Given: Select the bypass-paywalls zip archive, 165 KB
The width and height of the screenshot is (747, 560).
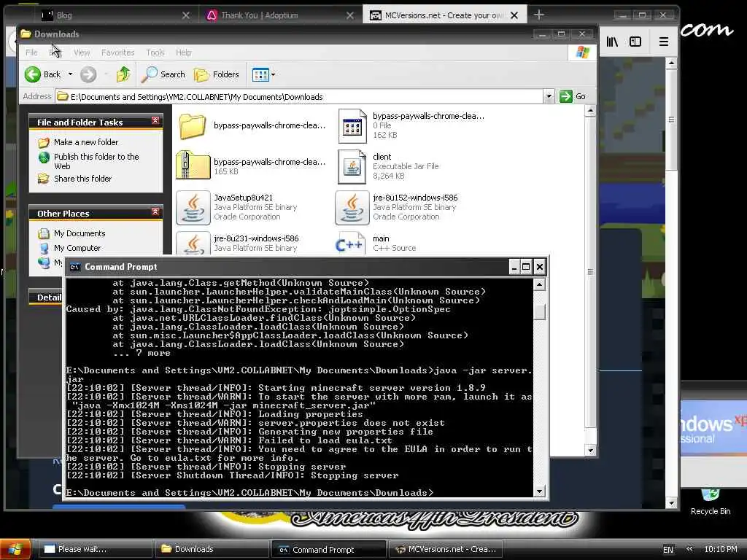Looking at the screenshot, I should (193, 166).
